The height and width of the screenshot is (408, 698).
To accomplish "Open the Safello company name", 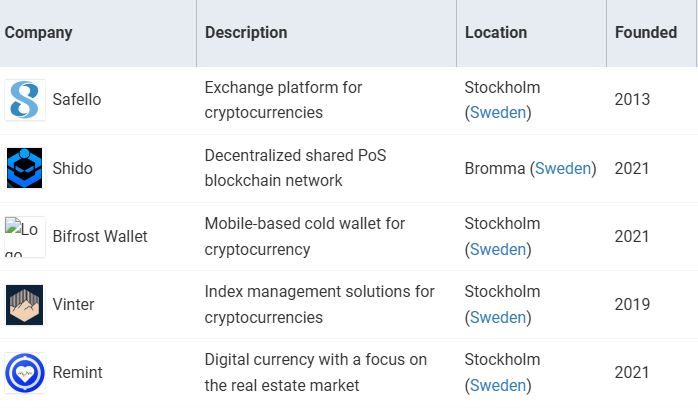I will (x=77, y=100).
